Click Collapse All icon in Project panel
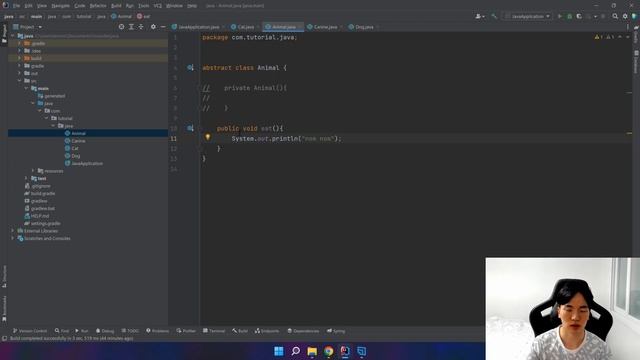Image resolution: width=640 pixels, height=360 pixels. coord(141,27)
